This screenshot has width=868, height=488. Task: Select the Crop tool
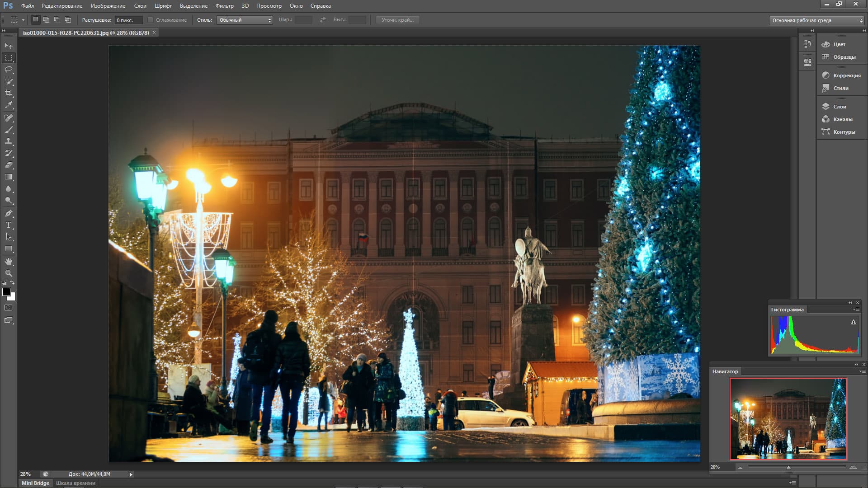click(9, 93)
